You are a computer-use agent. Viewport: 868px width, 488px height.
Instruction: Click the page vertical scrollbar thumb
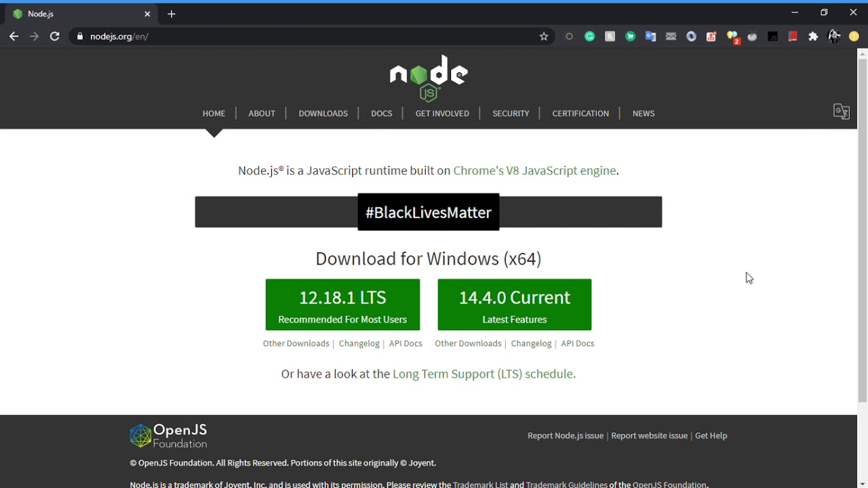coord(863,230)
